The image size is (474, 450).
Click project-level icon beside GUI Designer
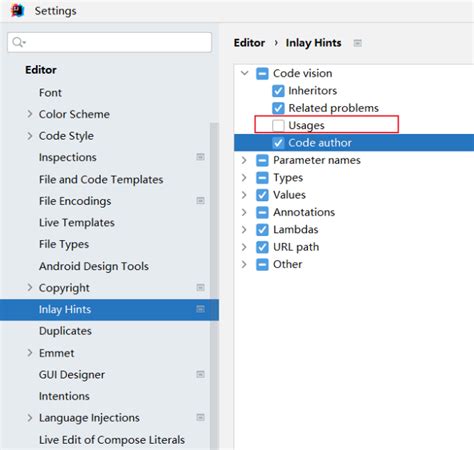(200, 374)
